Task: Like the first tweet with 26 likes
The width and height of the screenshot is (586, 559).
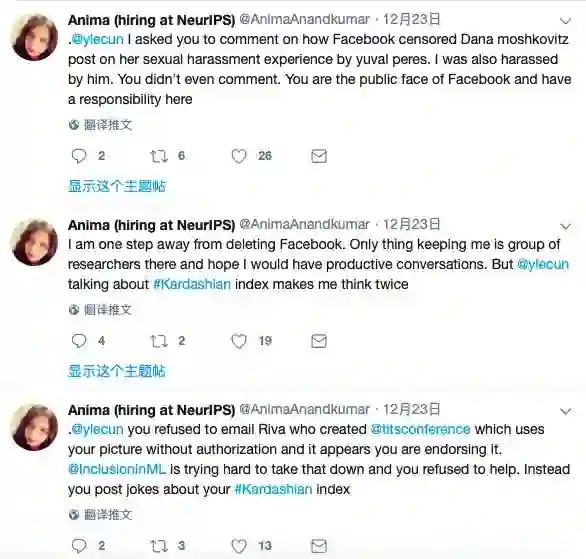Action: pos(239,156)
